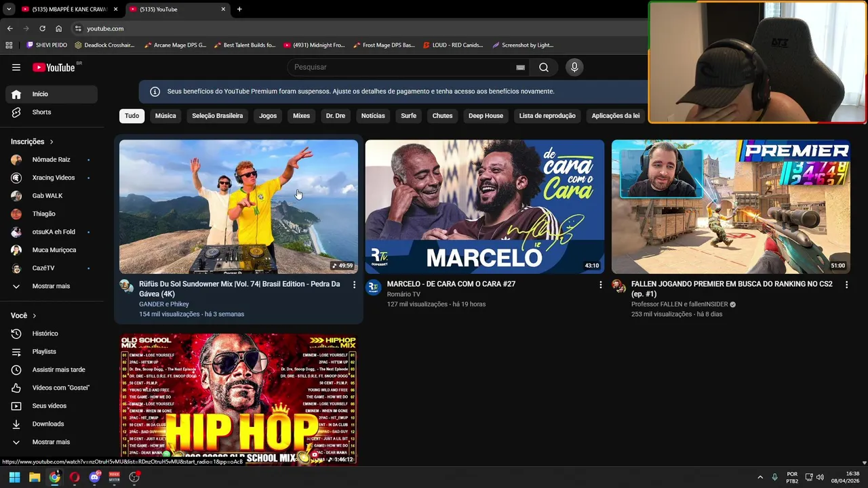Viewport: 868px width, 488px height.
Task: Open Vídeos com "Gostei" in sidebar
Action: pyautogui.click(x=52, y=388)
